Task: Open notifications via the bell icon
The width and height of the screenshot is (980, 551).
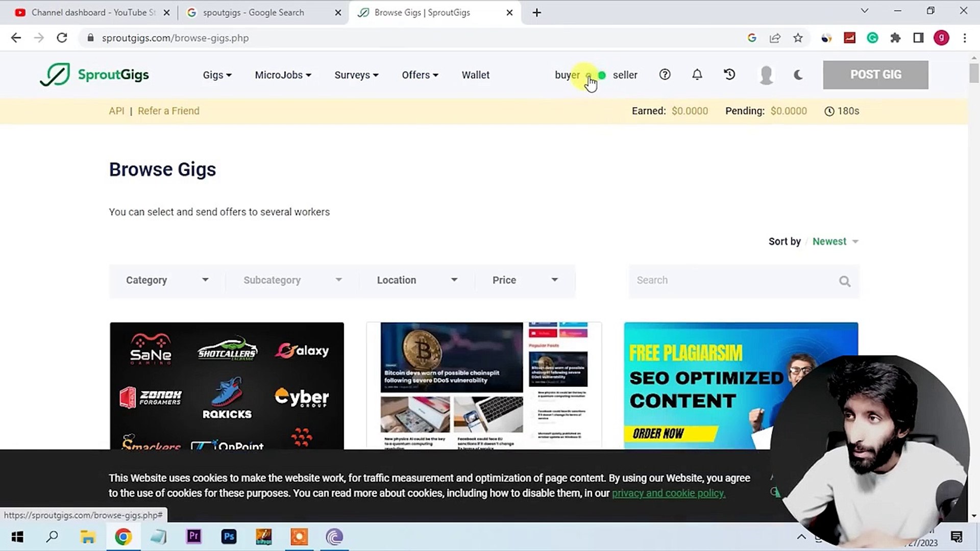Action: [697, 74]
